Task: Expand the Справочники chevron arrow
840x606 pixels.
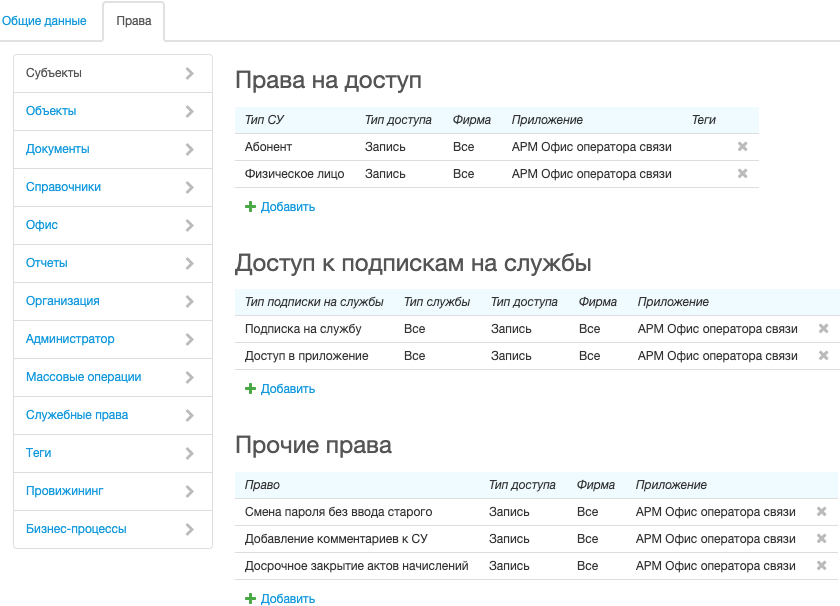Action: pos(190,188)
